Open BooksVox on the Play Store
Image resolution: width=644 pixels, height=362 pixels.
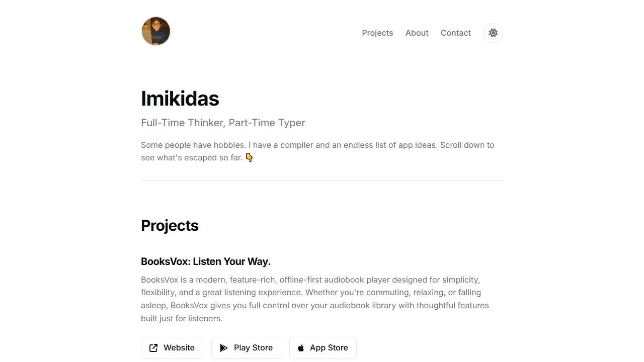246,347
